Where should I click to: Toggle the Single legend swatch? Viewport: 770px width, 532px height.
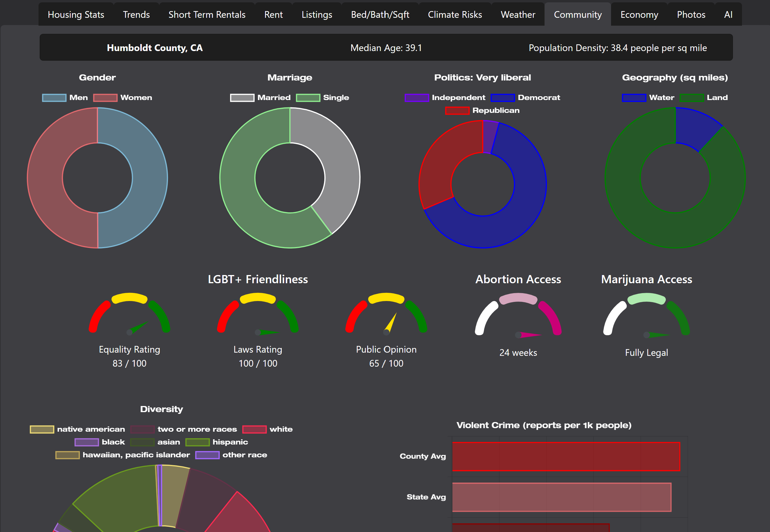tap(308, 98)
